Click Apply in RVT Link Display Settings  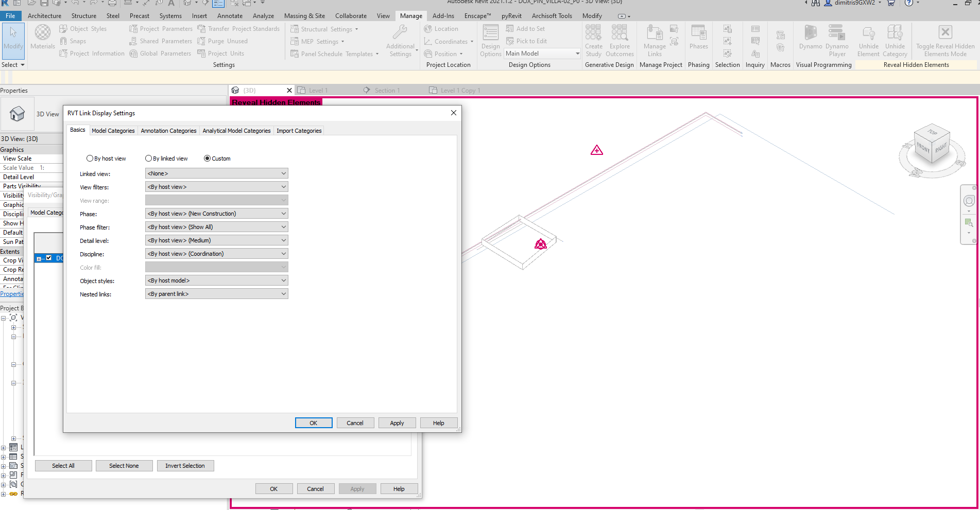[397, 423]
